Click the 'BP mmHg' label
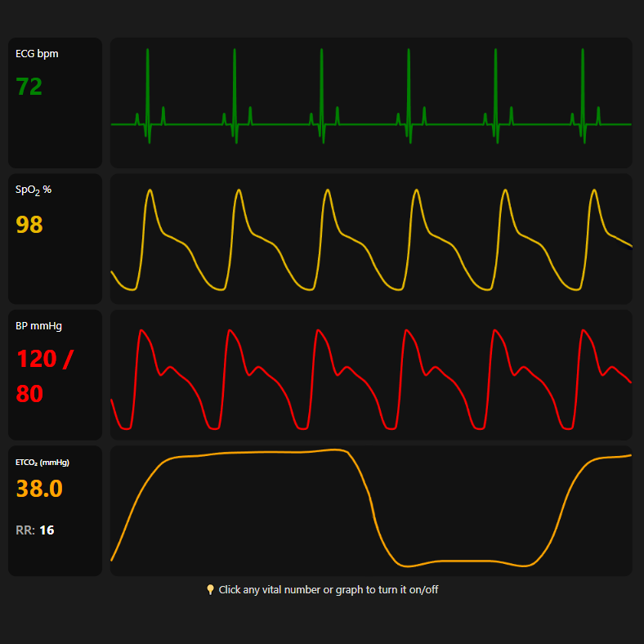This screenshot has width=644, height=644. [x=38, y=326]
